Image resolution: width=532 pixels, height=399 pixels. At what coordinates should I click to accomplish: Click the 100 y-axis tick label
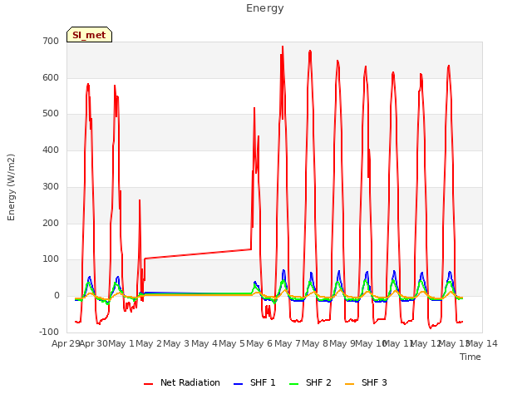[51, 259]
